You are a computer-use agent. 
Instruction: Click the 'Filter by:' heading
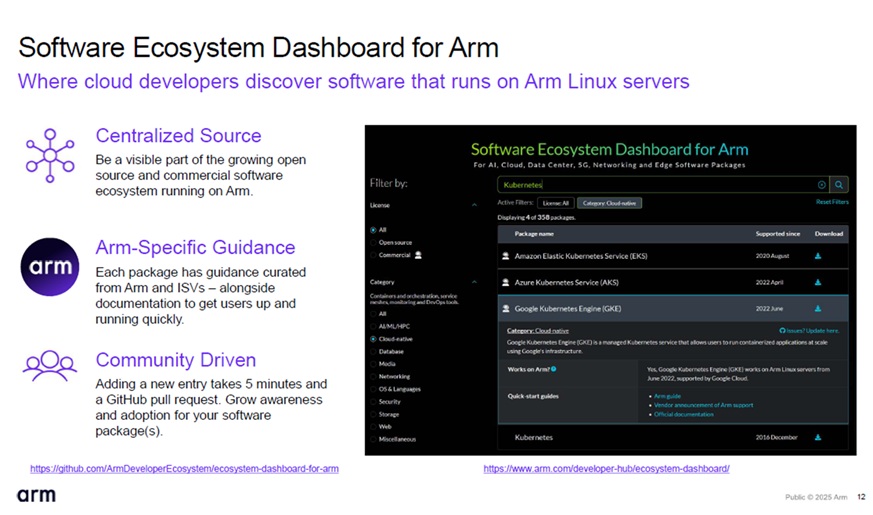pos(389,183)
